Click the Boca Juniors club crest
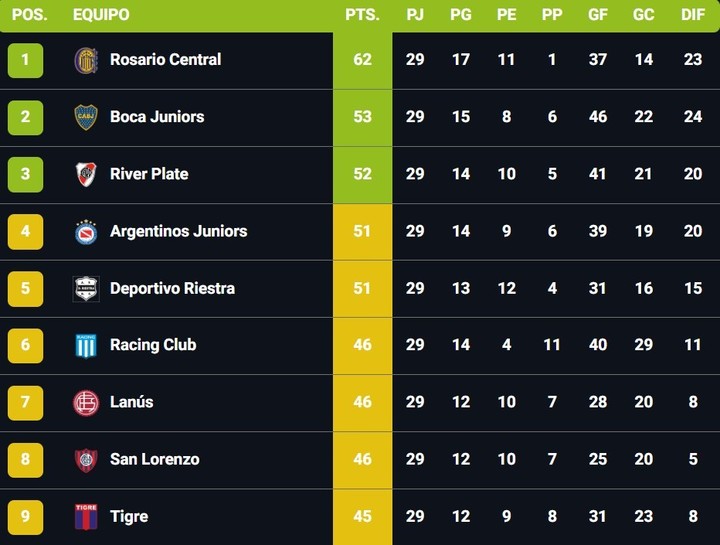 [x=85, y=117]
